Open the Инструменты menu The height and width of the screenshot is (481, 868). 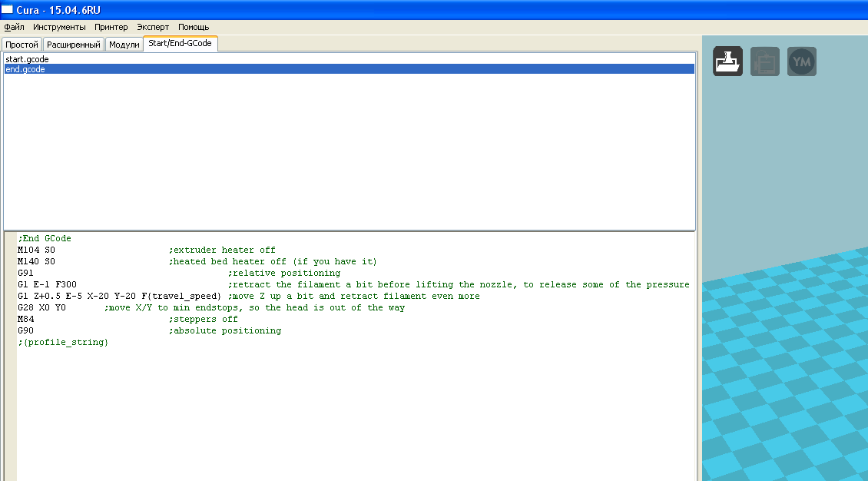59,27
